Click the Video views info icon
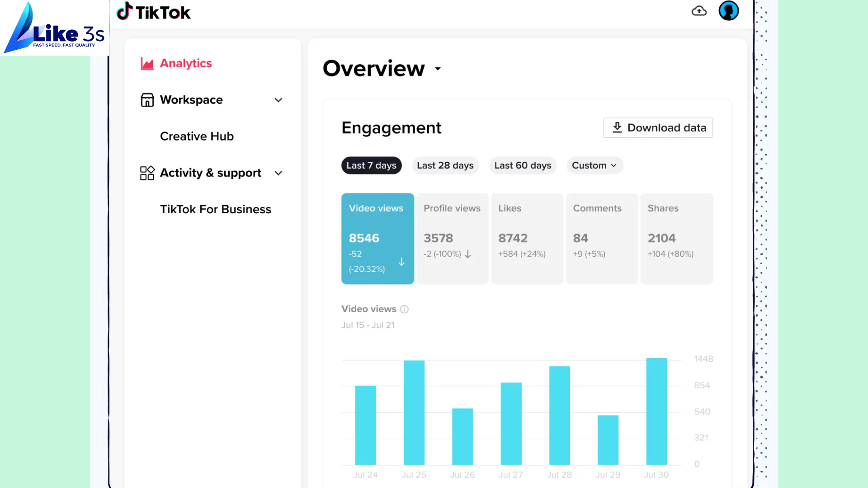Viewport: 868px width, 488px height. click(x=405, y=310)
